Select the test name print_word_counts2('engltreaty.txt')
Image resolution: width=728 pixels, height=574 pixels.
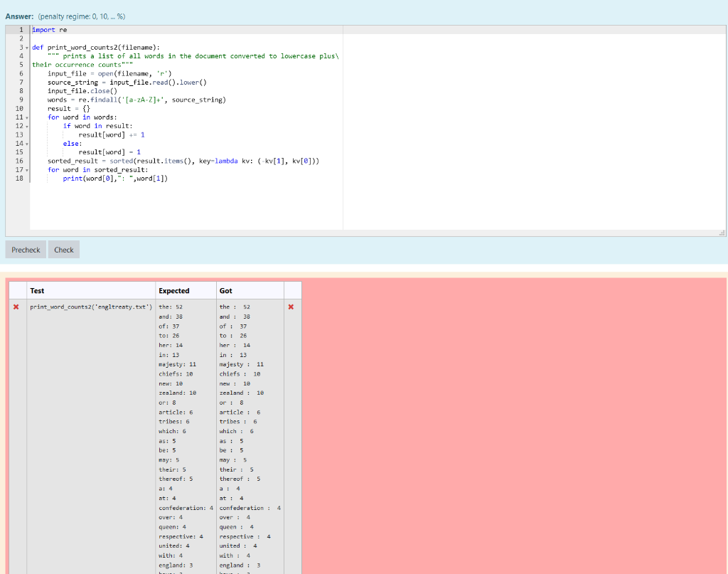[x=92, y=307]
